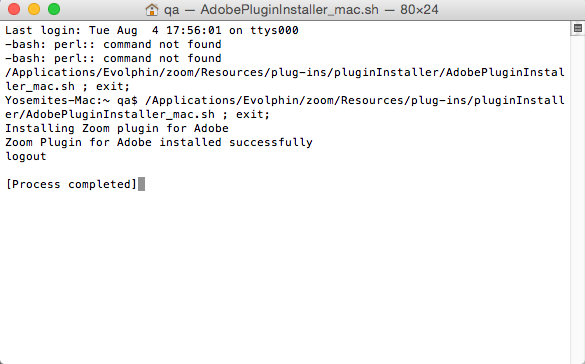The width and height of the screenshot is (585, 364).
Task: Click the vertical scrollbar track on right edge
Action: [578, 198]
